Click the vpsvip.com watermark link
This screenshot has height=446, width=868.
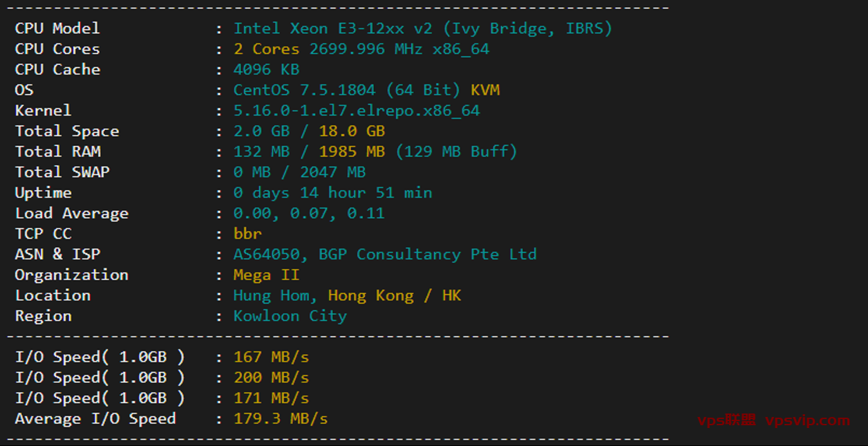pos(807,420)
